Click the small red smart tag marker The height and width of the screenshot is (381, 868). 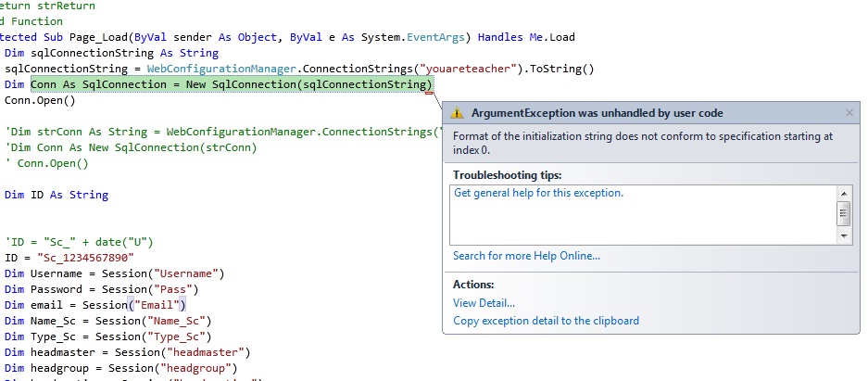click(429, 93)
